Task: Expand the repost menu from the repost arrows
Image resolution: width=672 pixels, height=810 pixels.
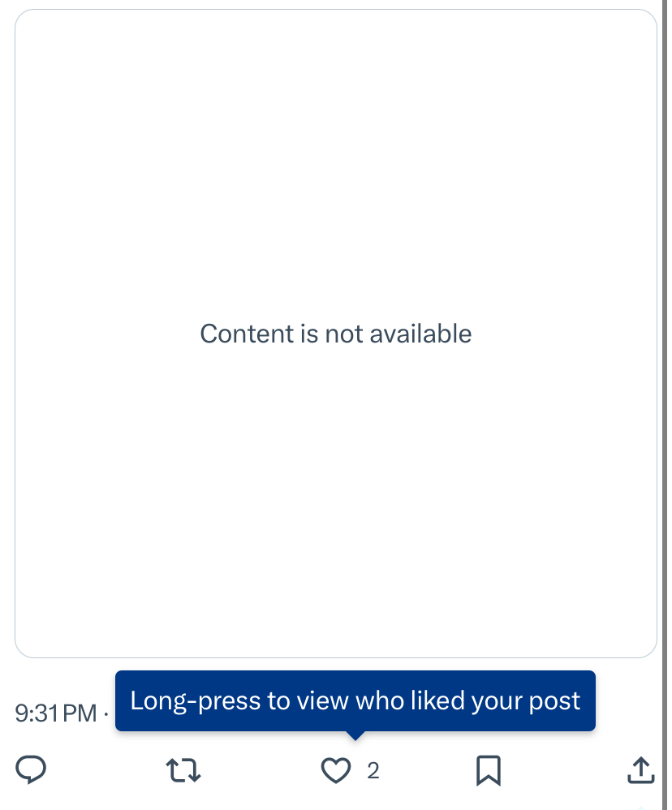Action: pos(183,770)
